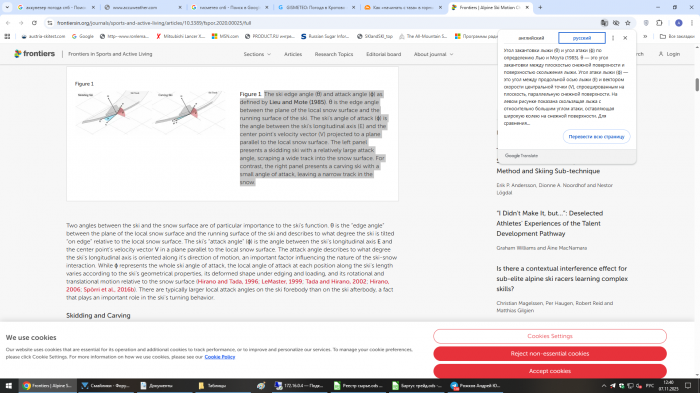Click the browser address bar URL

point(154,23)
